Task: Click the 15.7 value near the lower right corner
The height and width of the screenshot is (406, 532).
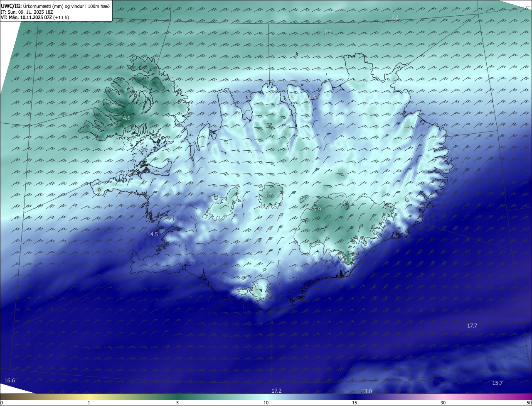Action: (x=498, y=383)
